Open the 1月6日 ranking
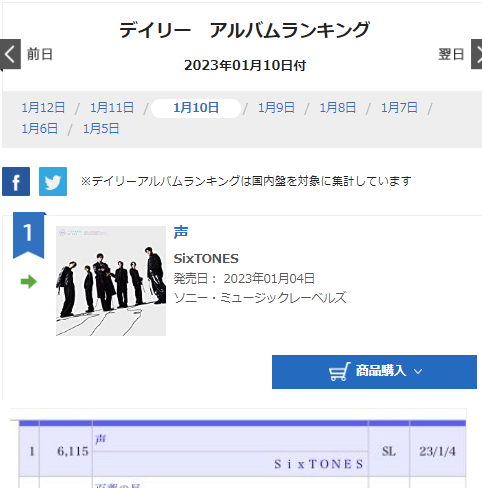The image size is (482, 488). click(40, 129)
